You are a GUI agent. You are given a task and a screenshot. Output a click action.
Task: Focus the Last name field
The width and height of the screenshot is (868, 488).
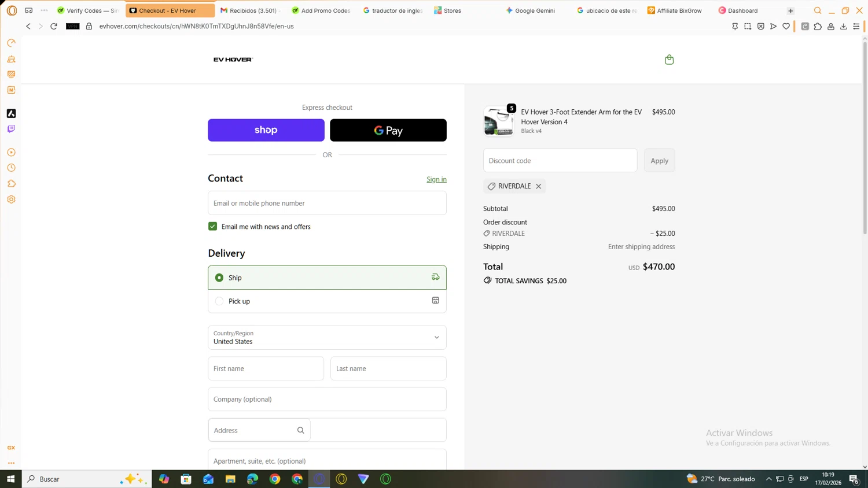pyautogui.click(x=388, y=368)
